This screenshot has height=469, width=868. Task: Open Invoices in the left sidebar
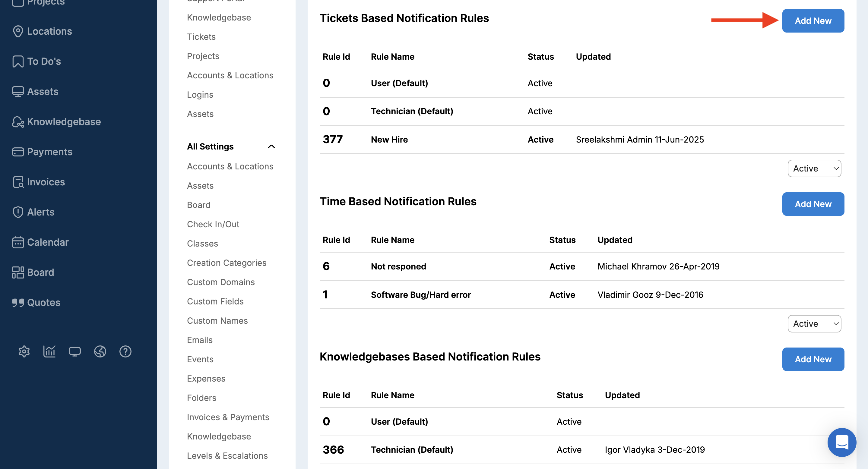46,182
